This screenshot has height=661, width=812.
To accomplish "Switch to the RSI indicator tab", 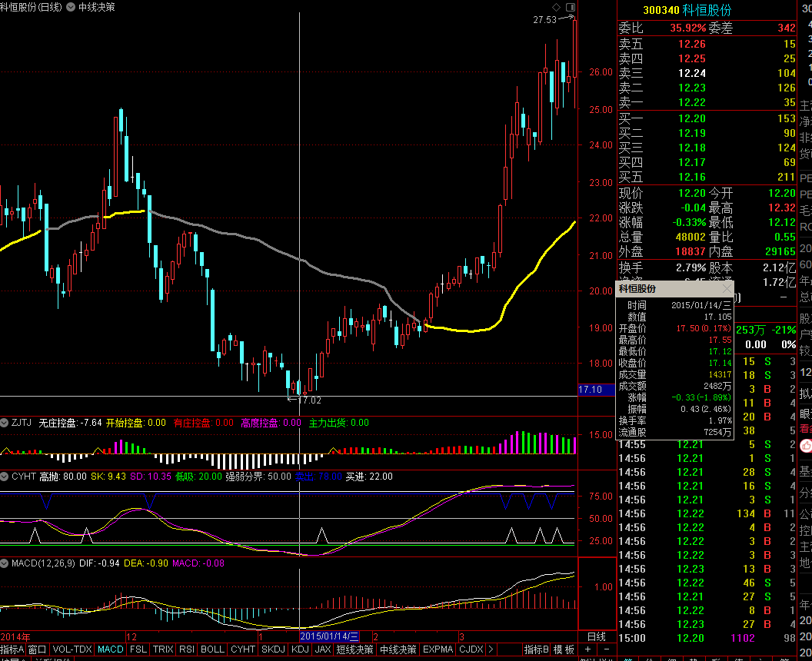I will (x=186, y=649).
